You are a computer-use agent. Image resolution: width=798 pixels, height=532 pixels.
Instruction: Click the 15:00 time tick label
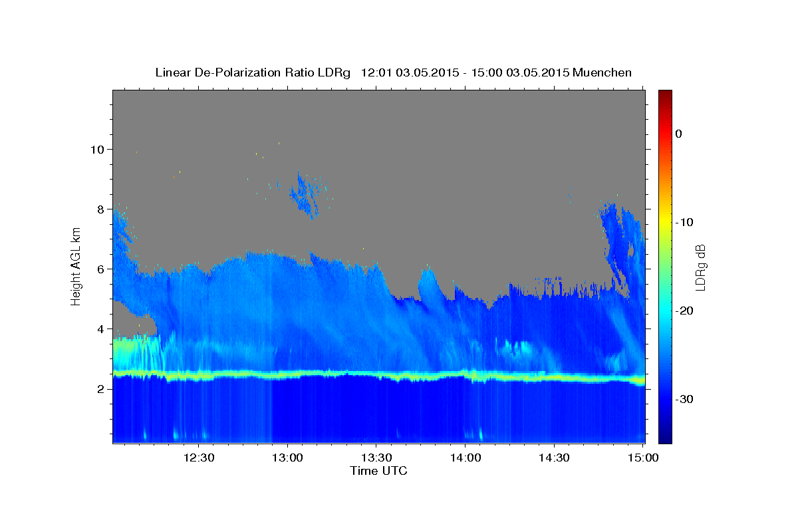tap(642, 458)
